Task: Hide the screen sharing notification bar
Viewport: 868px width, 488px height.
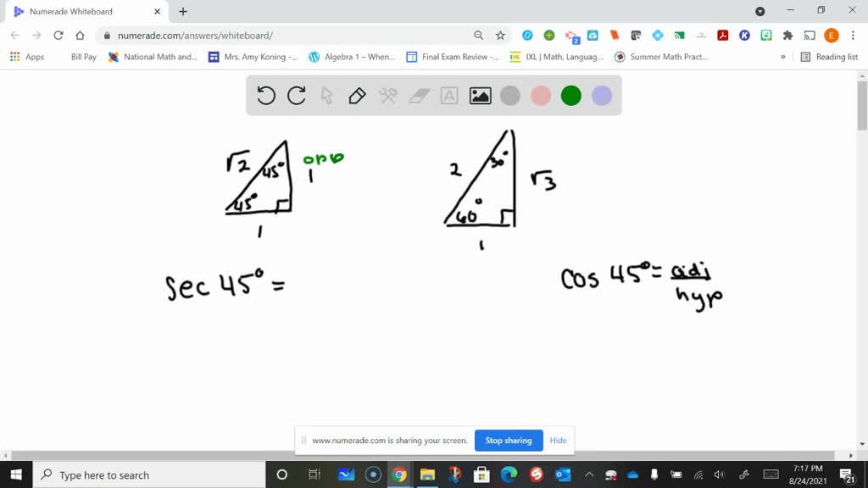Action: tap(558, 441)
